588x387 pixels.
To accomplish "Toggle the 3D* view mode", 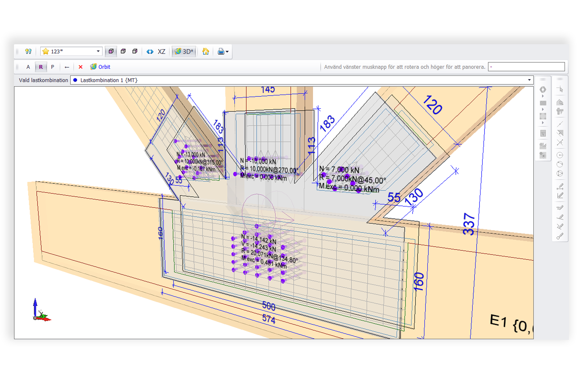I will (184, 51).
